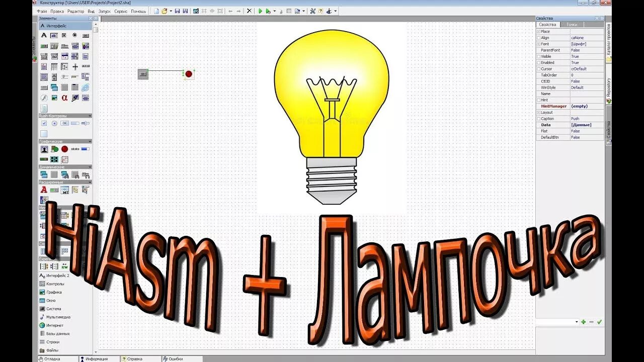Click the undo left-arrow toolbar icon
Screen dimensions: 644x362
[230, 11]
